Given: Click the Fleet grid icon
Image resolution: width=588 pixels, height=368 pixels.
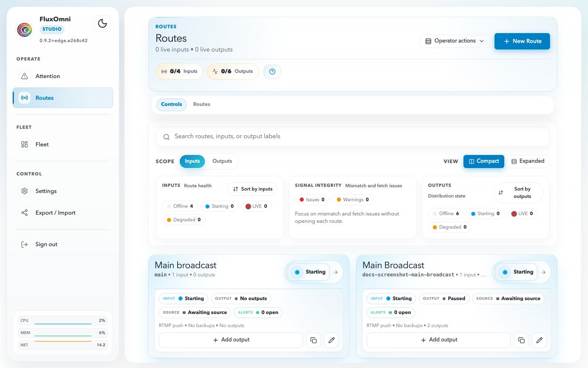Looking at the screenshot, I should (24, 144).
